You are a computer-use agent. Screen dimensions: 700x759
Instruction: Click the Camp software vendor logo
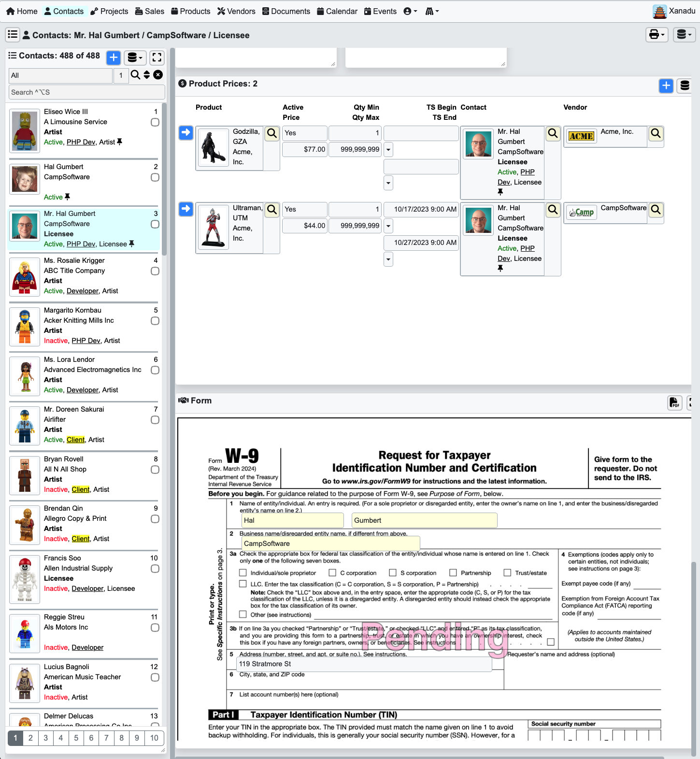581,213
